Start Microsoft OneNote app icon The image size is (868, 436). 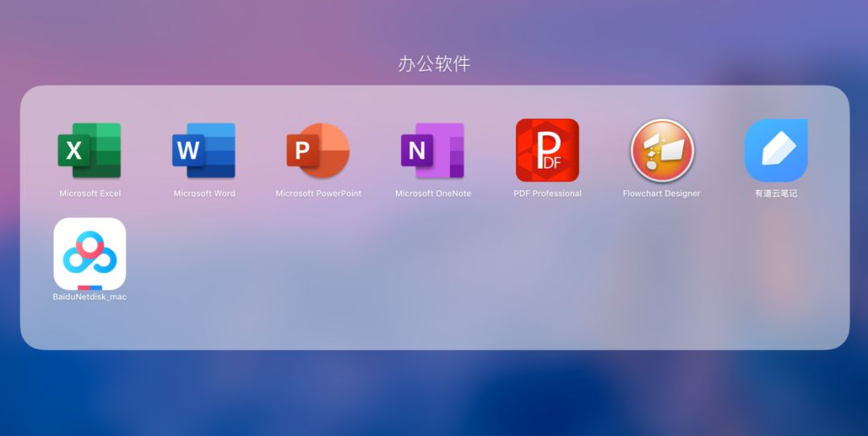[433, 150]
